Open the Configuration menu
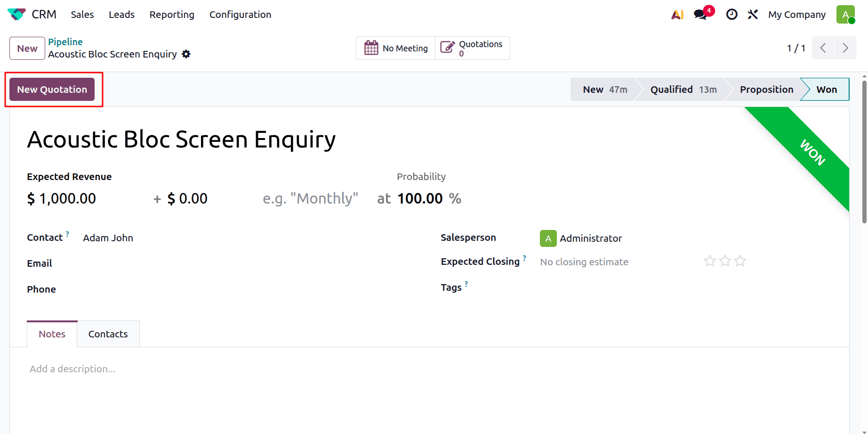Image resolution: width=868 pixels, height=434 pixels. [240, 15]
